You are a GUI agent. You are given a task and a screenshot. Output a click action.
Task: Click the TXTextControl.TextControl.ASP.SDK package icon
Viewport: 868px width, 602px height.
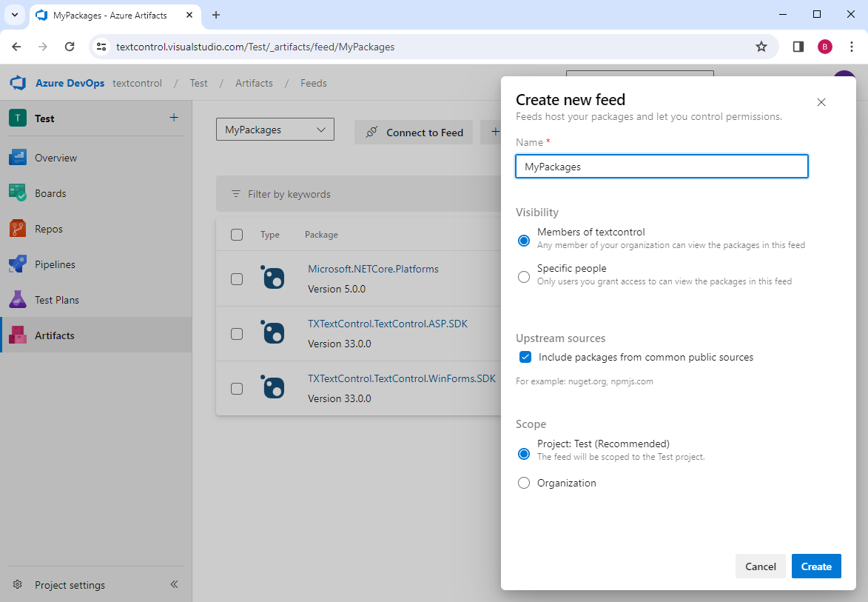[275, 332]
